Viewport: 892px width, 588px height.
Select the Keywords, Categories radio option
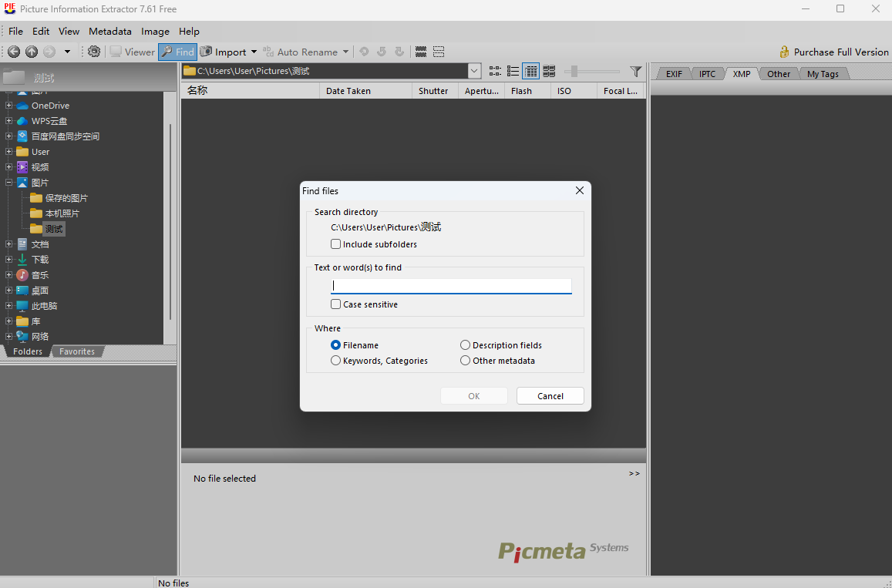point(335,361)
